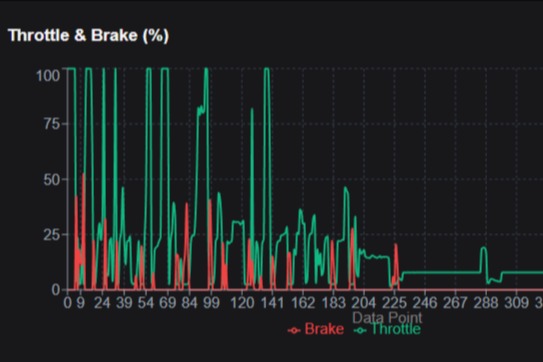
Task: Click the x-axis label 225
Action: [x=394, y=303]
